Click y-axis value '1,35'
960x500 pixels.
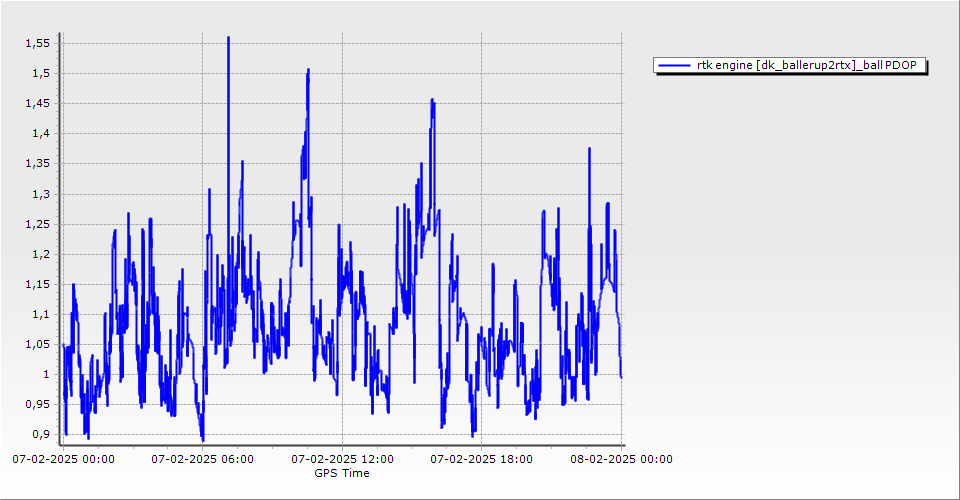(x=37, y=163)
